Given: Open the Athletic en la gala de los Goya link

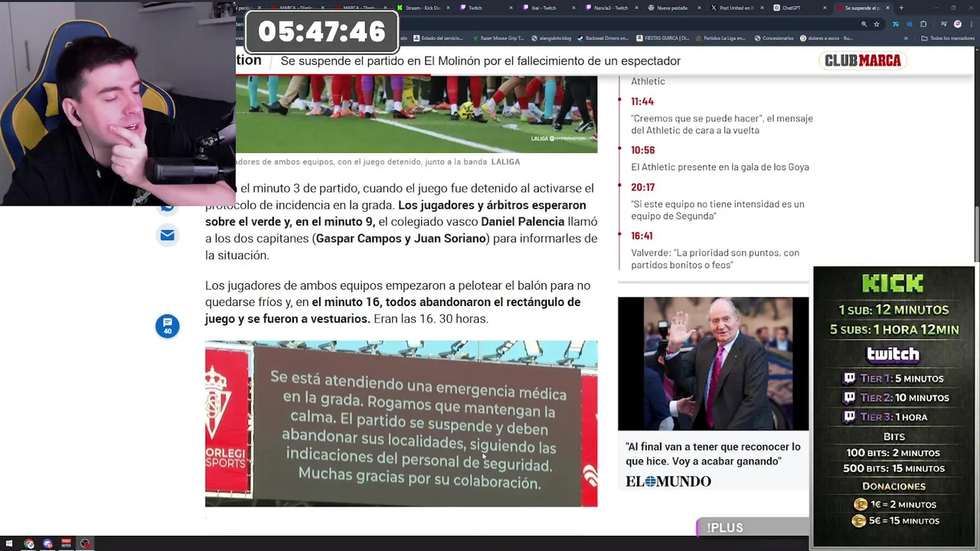Looking at the screenshot, I should pos(720,167).
